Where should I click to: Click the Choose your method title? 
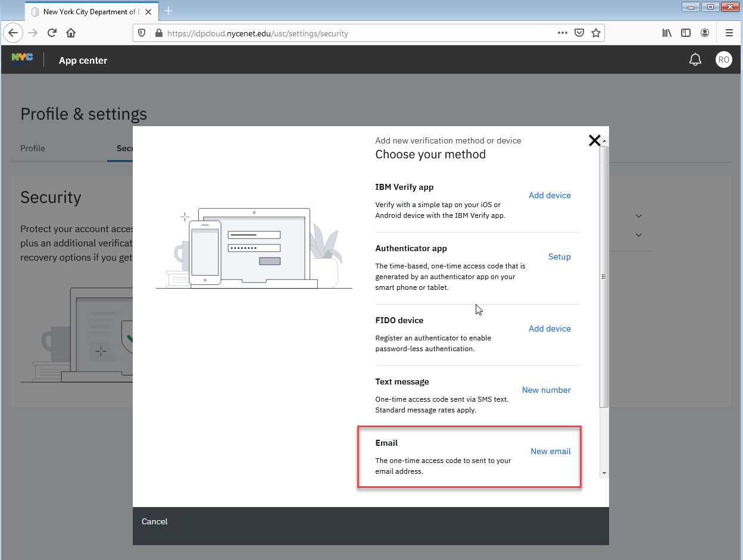point(430,155)
